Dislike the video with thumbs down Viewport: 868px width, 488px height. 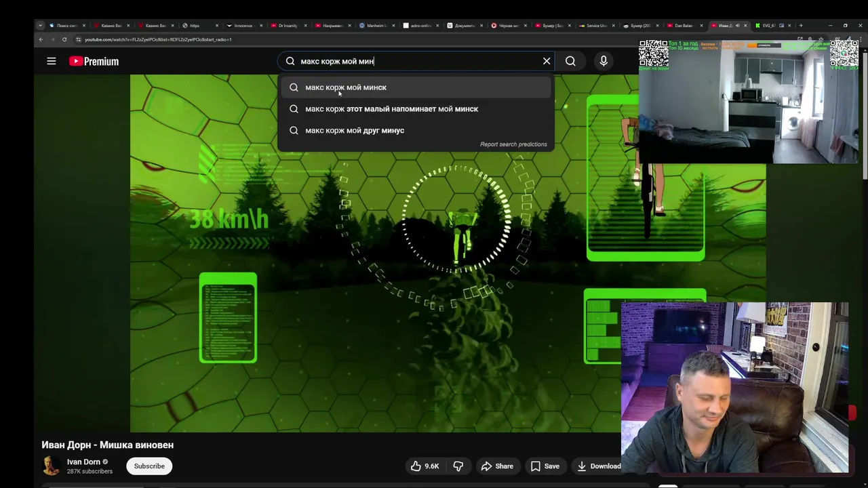point(458,466)
